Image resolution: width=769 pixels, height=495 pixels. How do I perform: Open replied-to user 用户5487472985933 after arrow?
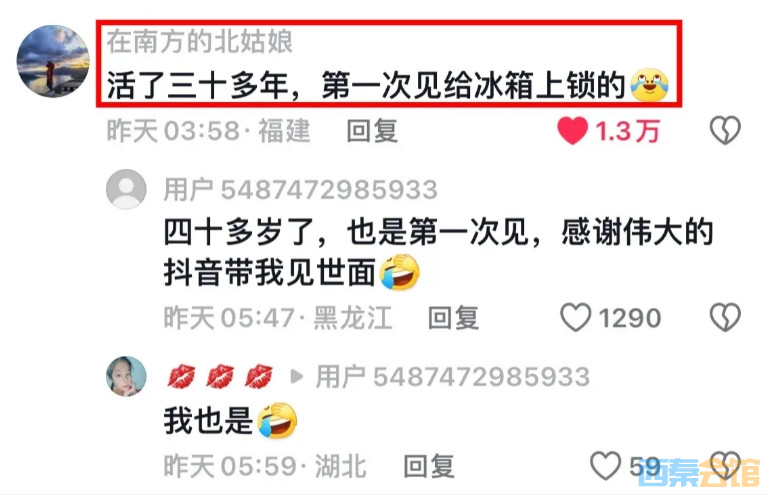point(452,377)
